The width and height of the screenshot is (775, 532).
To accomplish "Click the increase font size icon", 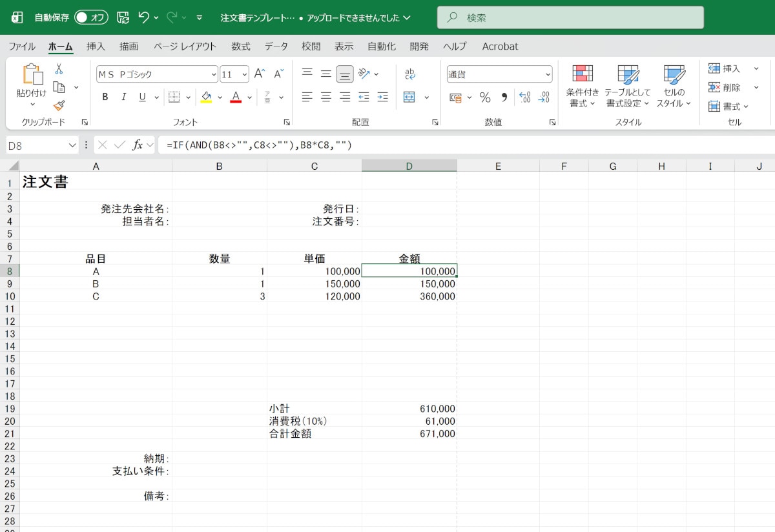I will [x=259, y=74].
